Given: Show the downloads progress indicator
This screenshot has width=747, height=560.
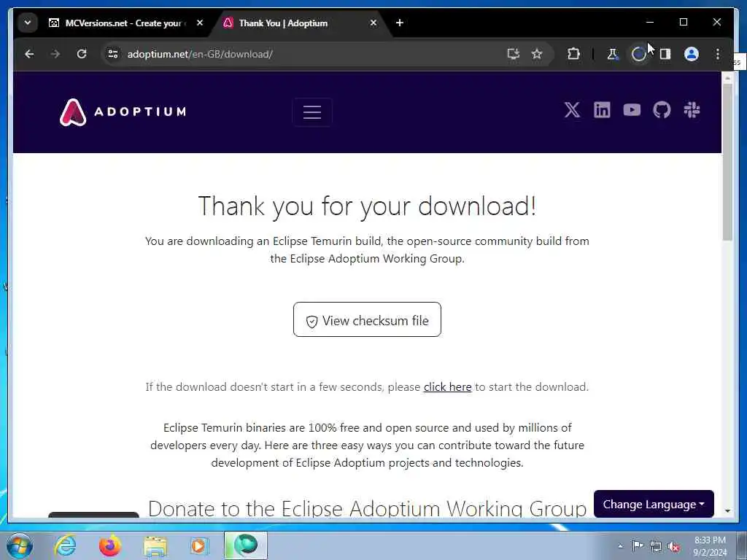Looking at the screenshot, I should click(x=638, y=54).
